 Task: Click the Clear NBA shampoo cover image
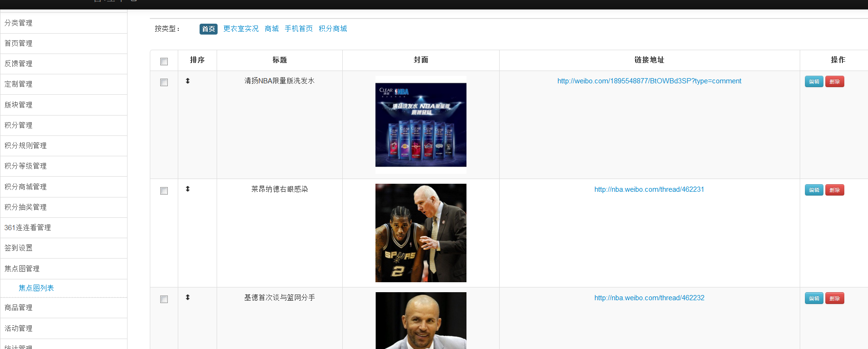tap(421, 125)
